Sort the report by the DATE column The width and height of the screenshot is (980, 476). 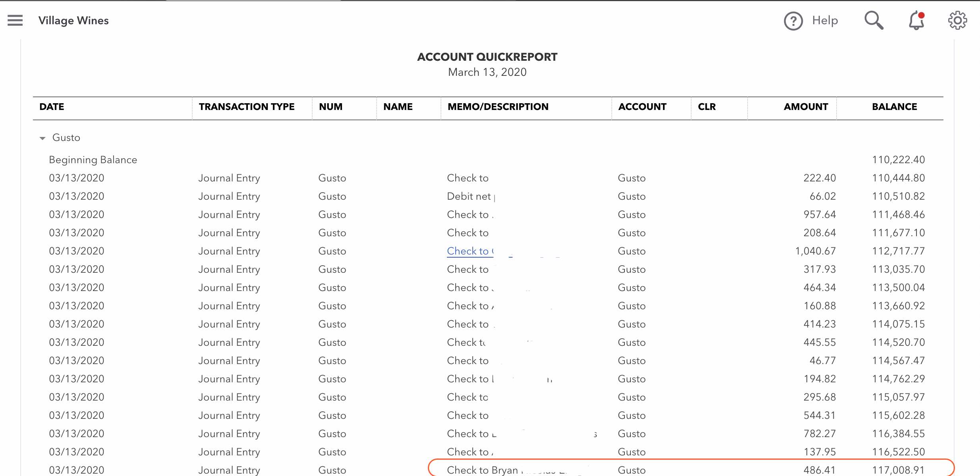click(x=52, y=107)
